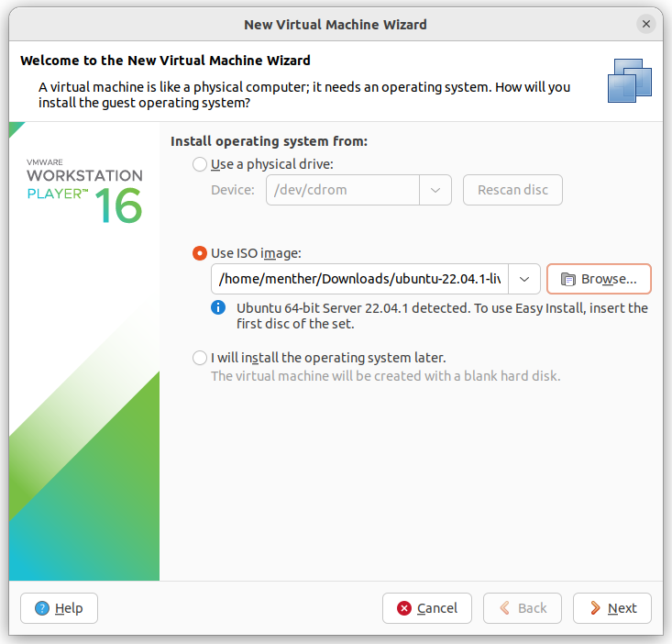
Task: Click the folder icon on Browse button
Action: [568, 279]
